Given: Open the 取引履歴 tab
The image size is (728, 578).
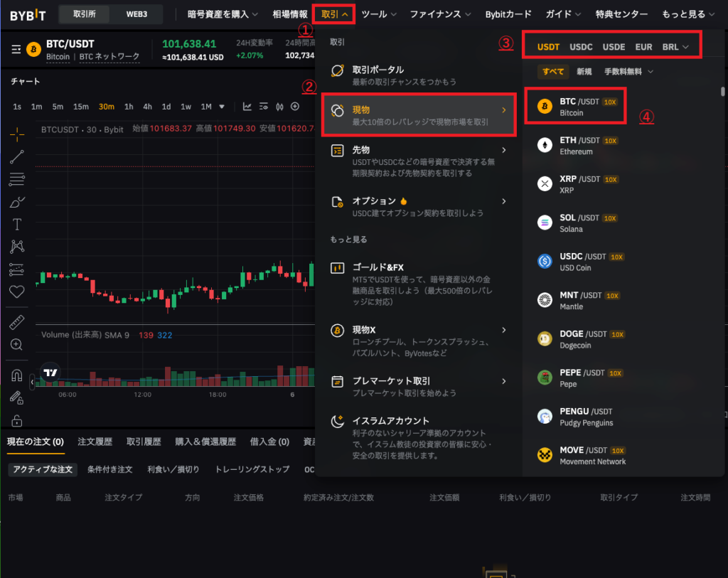Looking at the screenshot, I should (x=144, y=441).
